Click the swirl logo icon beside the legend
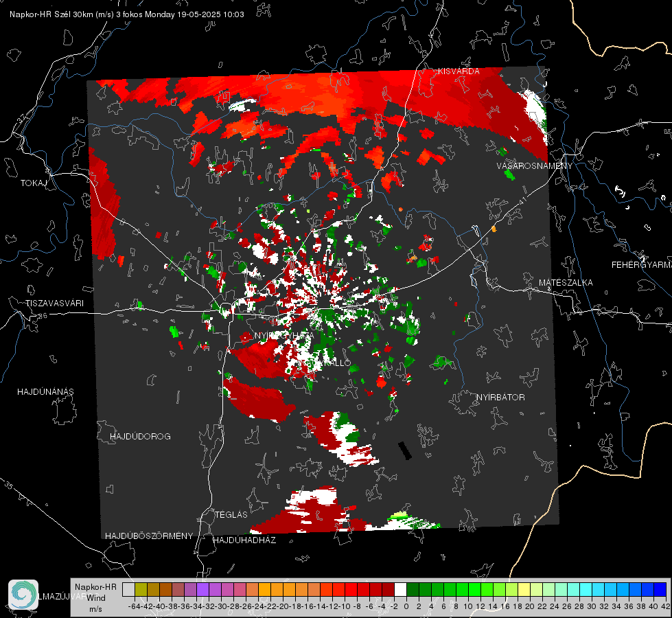The height and width of the screenshot is (618, 672). [23, 595]
